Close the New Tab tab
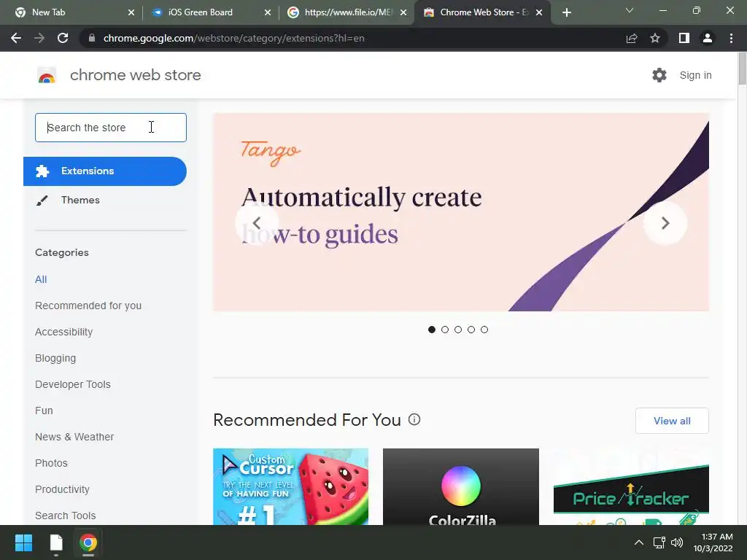The image size is (747, 560). click(131, 12)
